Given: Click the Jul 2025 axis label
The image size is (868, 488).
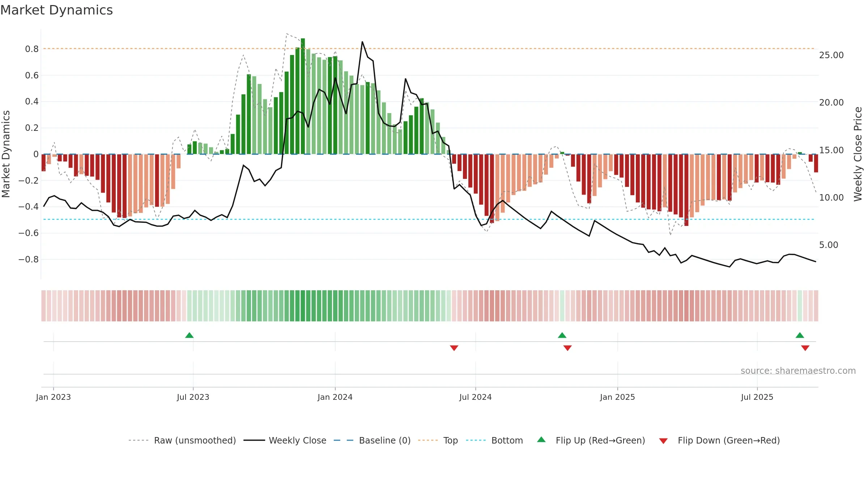Looking at the screenshot, I should 757,397.
